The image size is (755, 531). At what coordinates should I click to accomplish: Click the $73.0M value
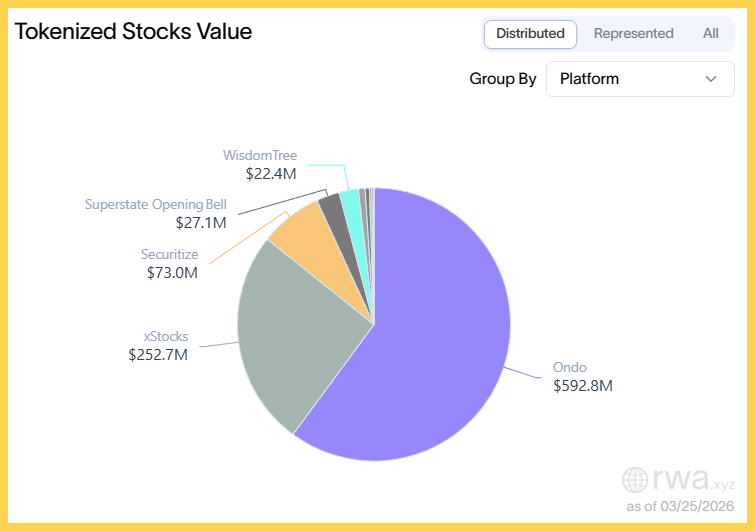click(172, 273)
